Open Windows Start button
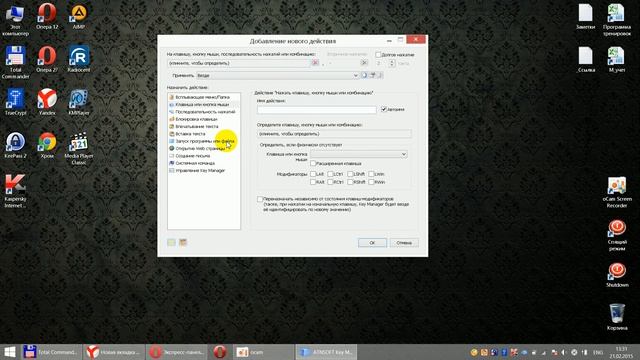Screen dimensions: 640x360 pos(9,352)
